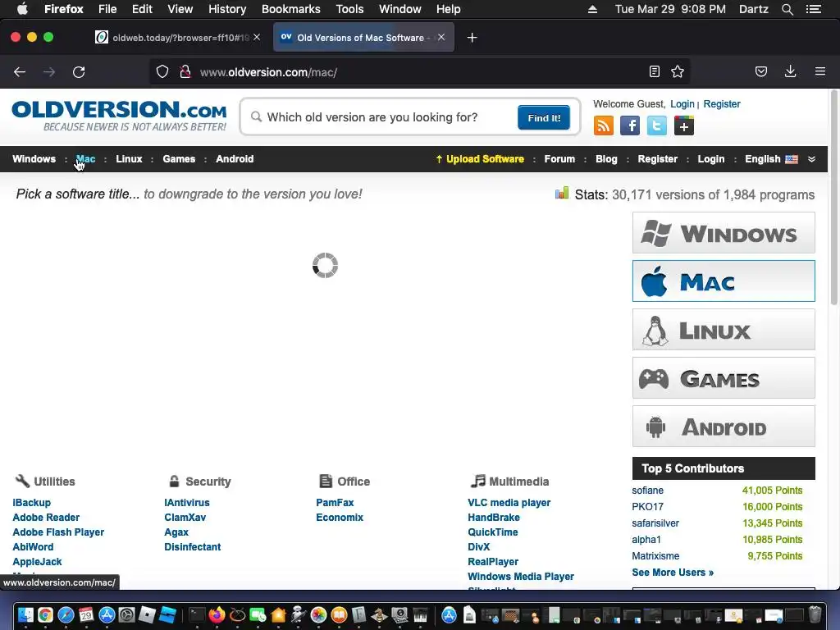
Task: Open the Android item in navigation bar
Action: (235, 159)
